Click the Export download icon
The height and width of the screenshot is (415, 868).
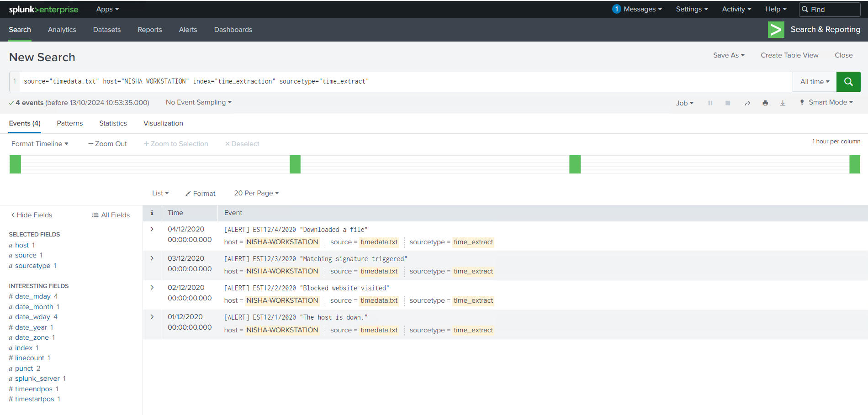tap(783, 103)
